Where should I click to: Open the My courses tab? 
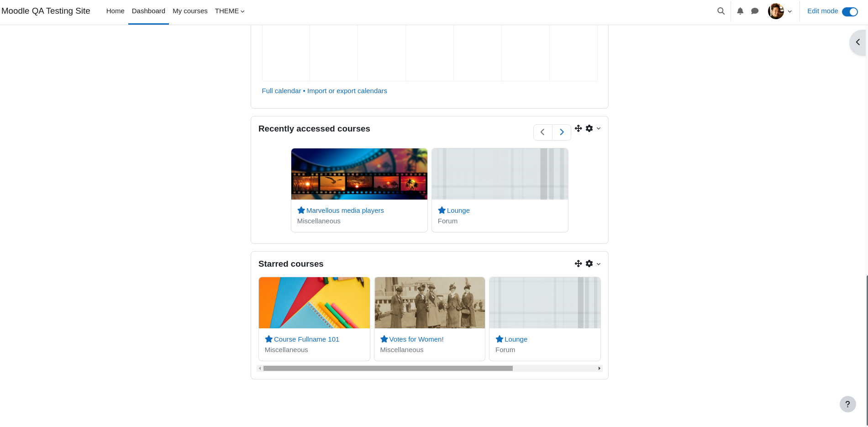coord(190,11)
